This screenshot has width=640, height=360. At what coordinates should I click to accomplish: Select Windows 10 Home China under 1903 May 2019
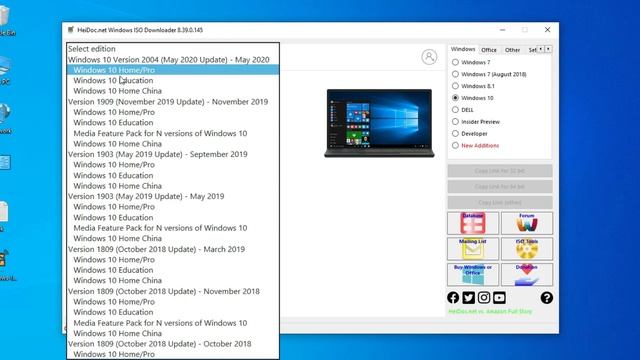pyautogui.click(x=173, y=238)
